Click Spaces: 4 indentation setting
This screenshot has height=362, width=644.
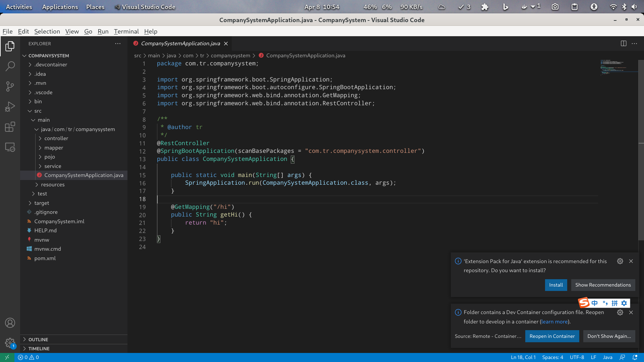[x=552, y=357]
